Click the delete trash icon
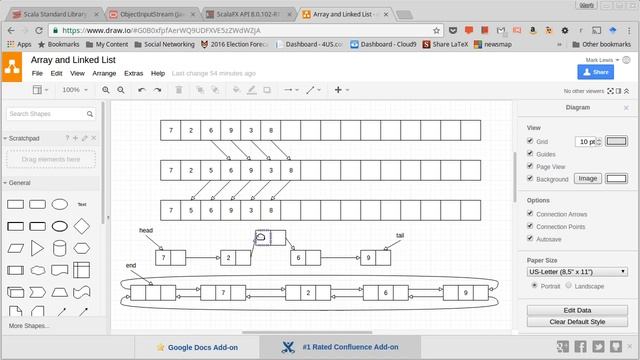 (x=179, y=90)
